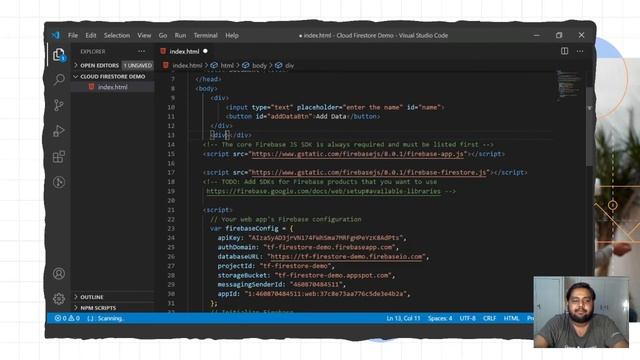Open the Edit menu
This screenshot has height=360, width=640.
click(91, 36)
